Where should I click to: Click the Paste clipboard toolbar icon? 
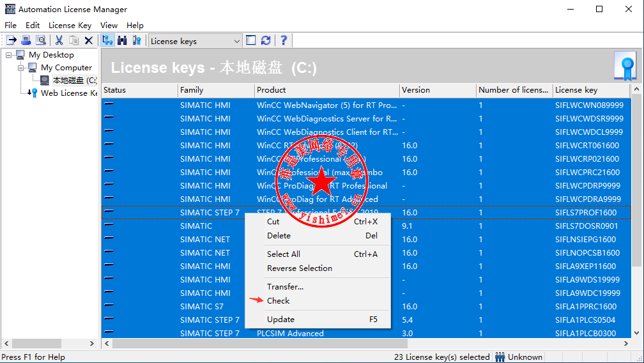tap(74, 40)
